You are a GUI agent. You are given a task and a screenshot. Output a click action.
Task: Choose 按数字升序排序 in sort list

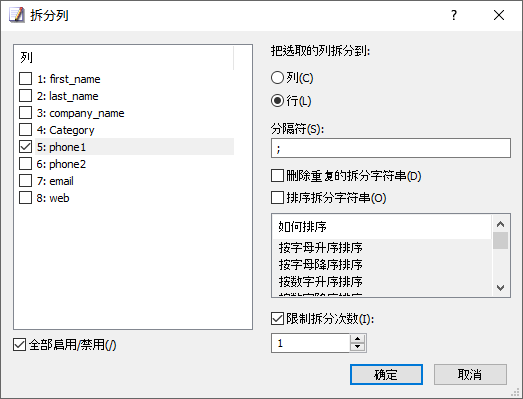321,282
